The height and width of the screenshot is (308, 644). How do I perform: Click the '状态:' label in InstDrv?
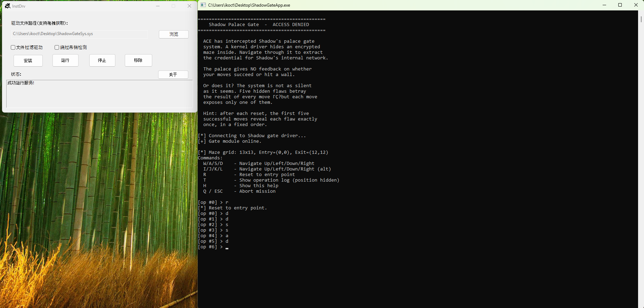pos(16,74)
